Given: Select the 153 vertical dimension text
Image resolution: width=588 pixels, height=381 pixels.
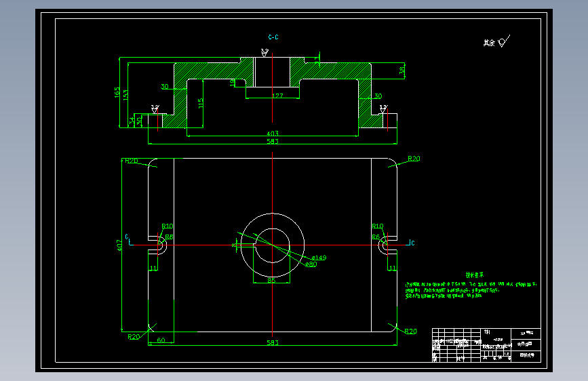Looking at the screenshot, I should click(x=125, y=94).
